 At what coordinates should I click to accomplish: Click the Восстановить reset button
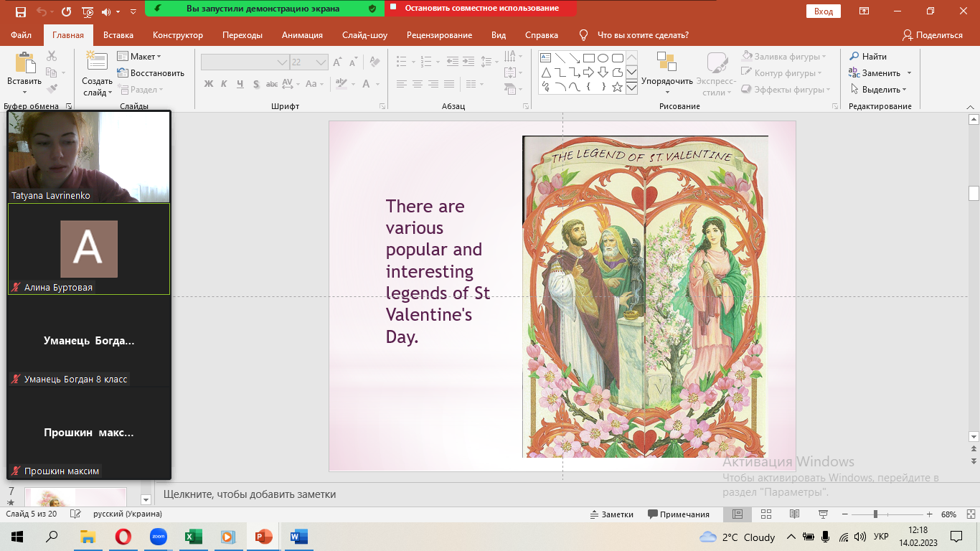pyautogui.click(x=151, y=72)
